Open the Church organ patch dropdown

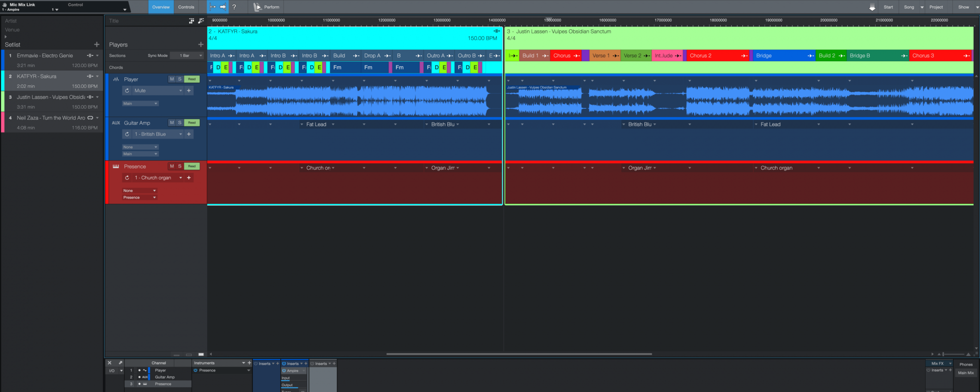tap(180, 178)
